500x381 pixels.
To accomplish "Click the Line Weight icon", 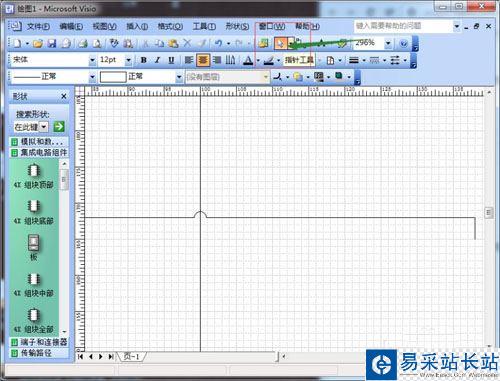I will (354, 60).
